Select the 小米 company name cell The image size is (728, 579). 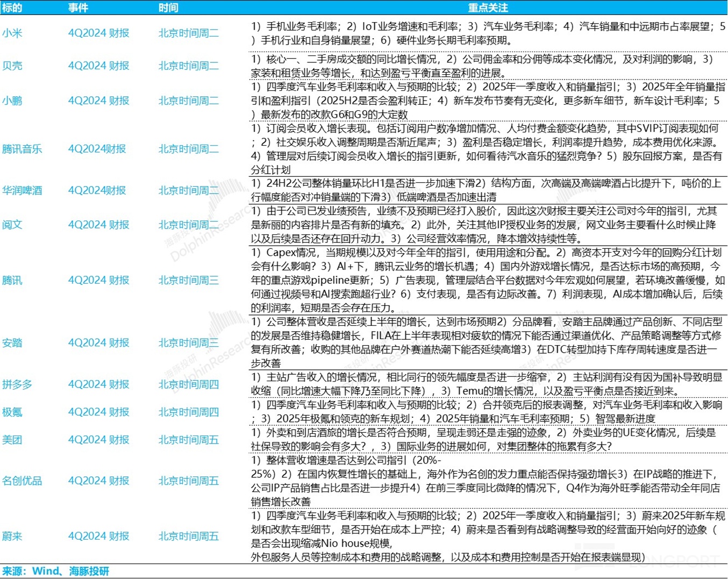[12, 33]
